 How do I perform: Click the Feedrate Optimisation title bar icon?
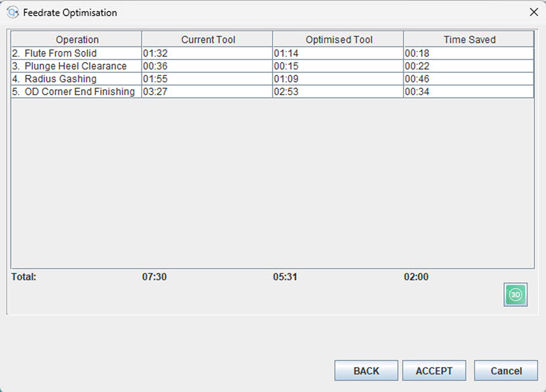pos(12,12)
